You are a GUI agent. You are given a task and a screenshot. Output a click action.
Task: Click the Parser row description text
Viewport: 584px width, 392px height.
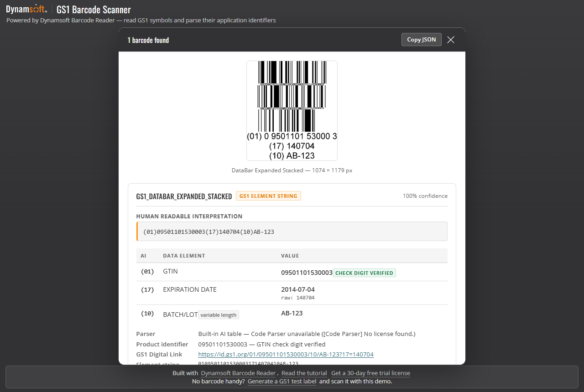click(307, 334)
